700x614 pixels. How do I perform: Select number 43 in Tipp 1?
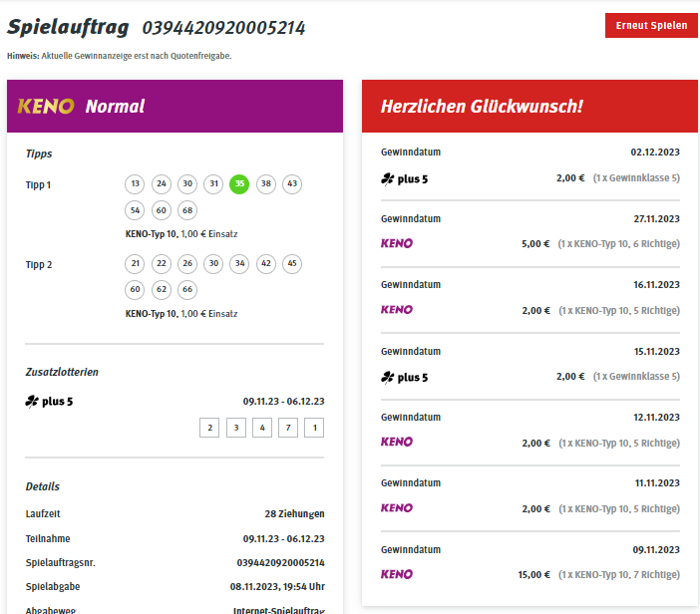292,183
